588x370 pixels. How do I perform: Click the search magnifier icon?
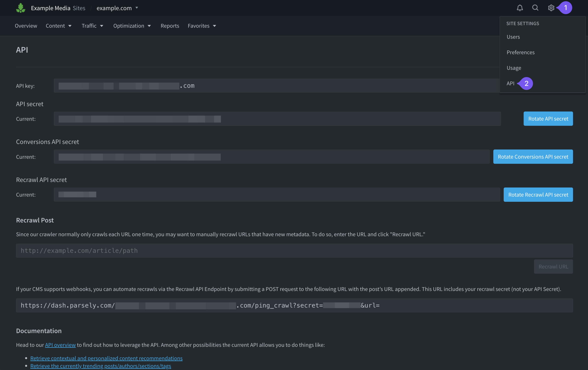click(x=535, y=8)
